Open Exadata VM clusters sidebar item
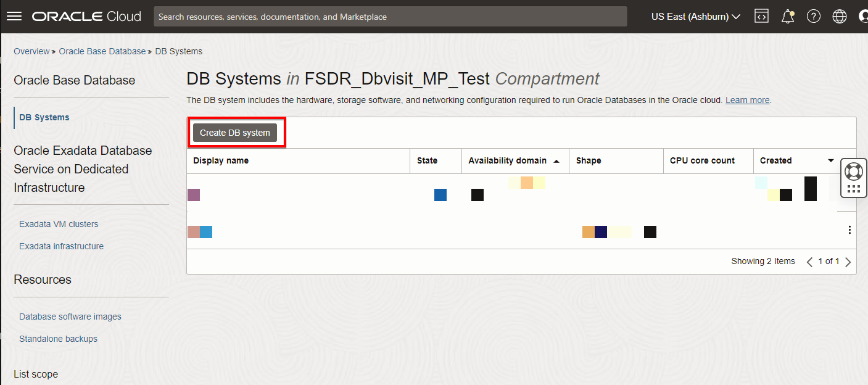 59,224
